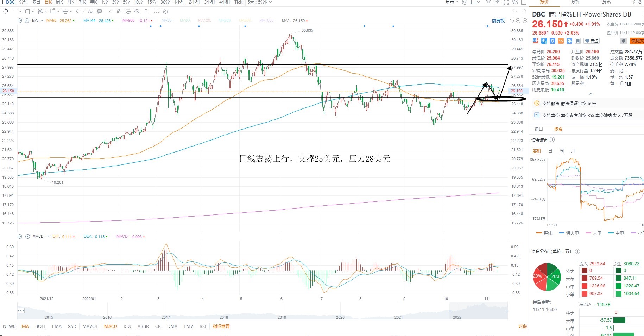Toggle the faded MA30 line

point(167,20)
